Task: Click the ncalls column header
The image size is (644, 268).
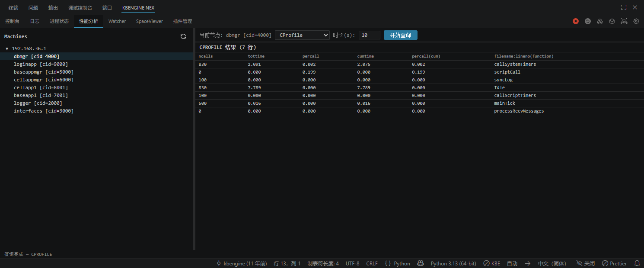Action: [206, 56]
